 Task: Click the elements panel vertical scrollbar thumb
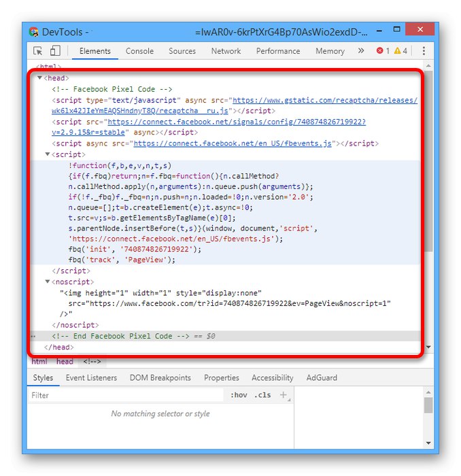[x=428, y=161]
